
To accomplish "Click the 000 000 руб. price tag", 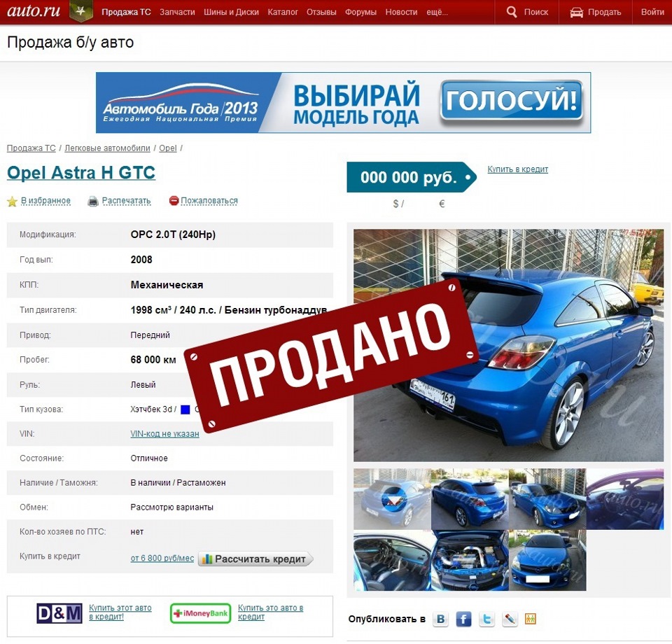I will pyautogui.click(x=411, y=177).
